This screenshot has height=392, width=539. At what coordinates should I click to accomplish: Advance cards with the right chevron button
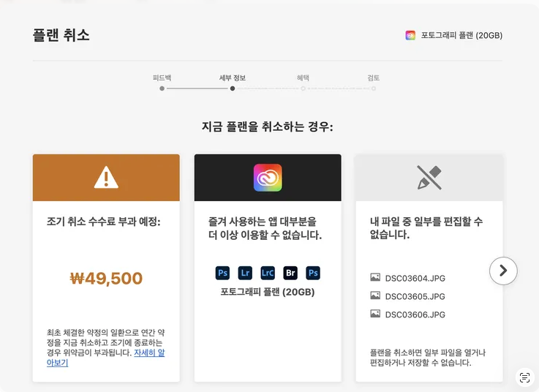[503, 271]
